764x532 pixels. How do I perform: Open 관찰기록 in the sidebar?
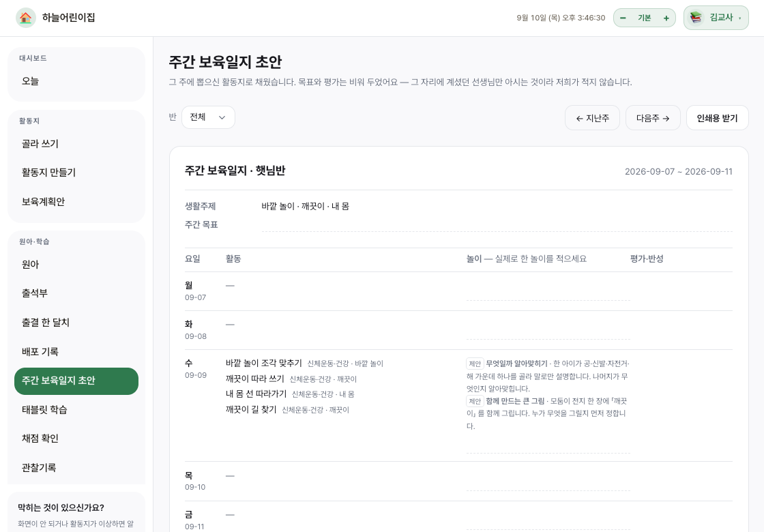coord(76,468)
